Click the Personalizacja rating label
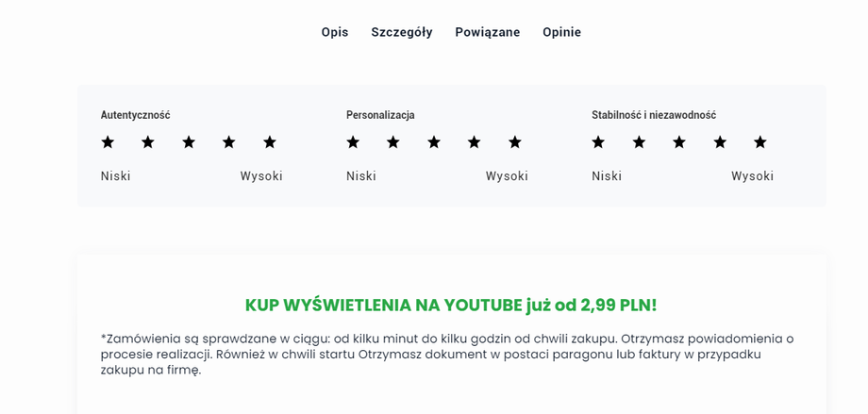The image size is (868, 414). coord(380,115)
